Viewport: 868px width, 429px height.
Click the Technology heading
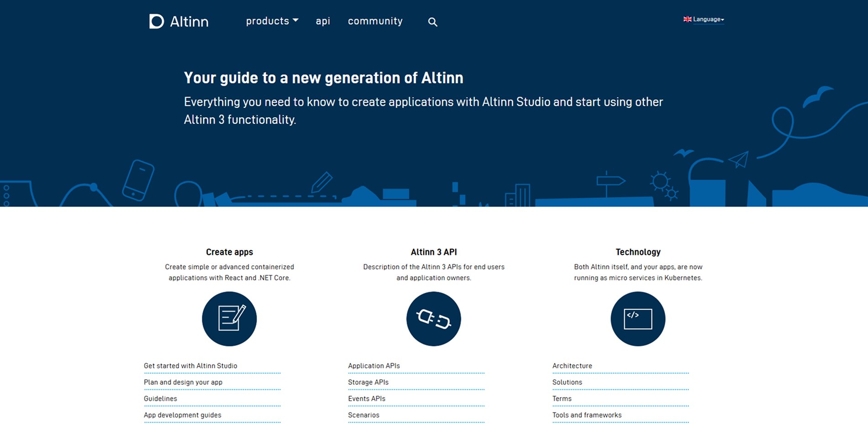click(638, 252)
